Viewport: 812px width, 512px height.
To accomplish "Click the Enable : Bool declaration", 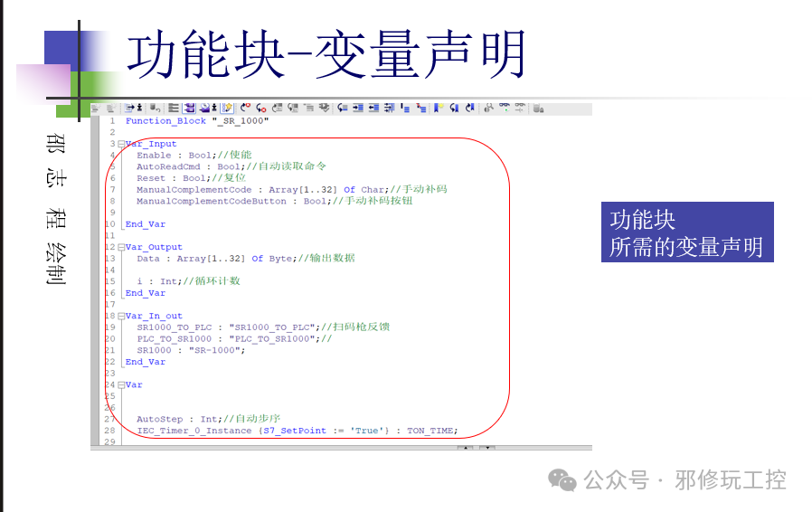I will pyautogui.click(x=194, y=155).
